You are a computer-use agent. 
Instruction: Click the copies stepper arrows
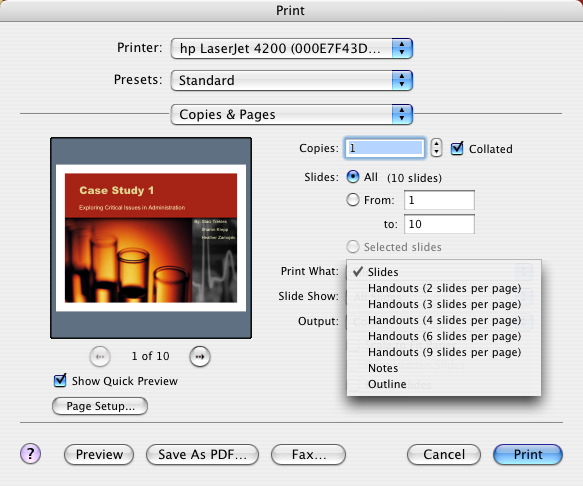436,148
